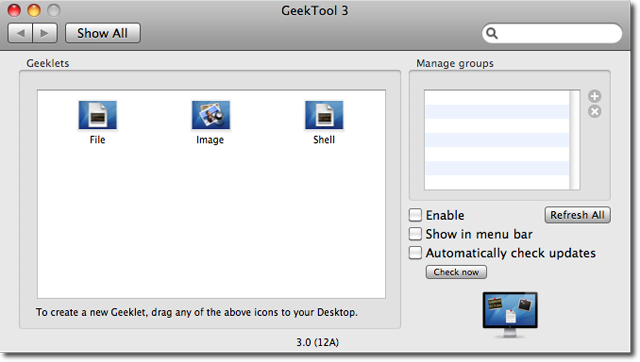Image resolution: width=640 pixels, height=362 pixels.
Task: Go back with the left arrow
Action: pos(20,33)
